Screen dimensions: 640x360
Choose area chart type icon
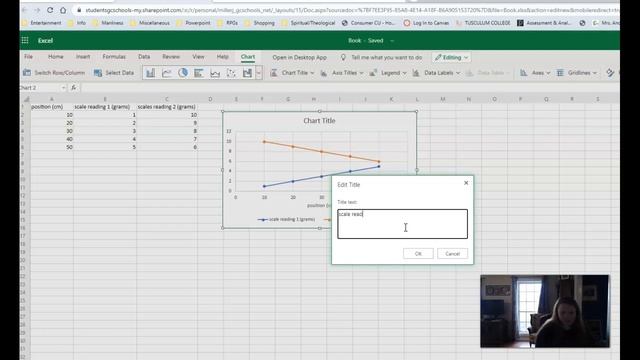(x=215, y=73)
